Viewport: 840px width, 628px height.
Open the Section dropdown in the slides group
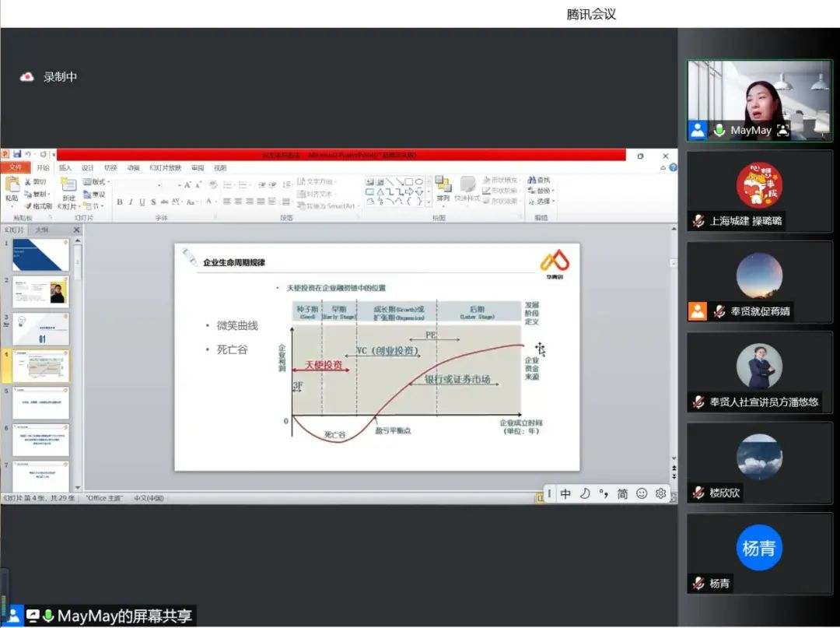(x=93, y=205)
